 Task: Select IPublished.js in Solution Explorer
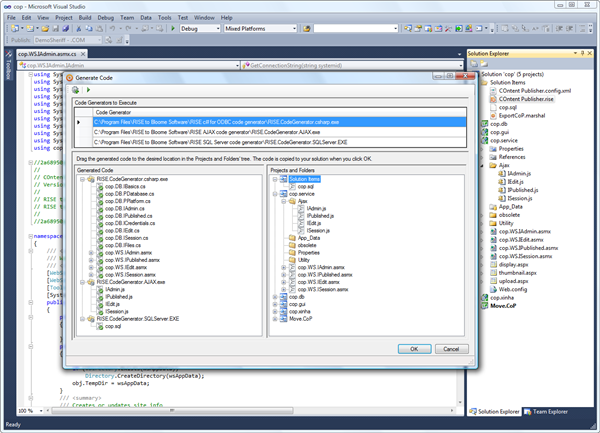(x=523, y=190)
